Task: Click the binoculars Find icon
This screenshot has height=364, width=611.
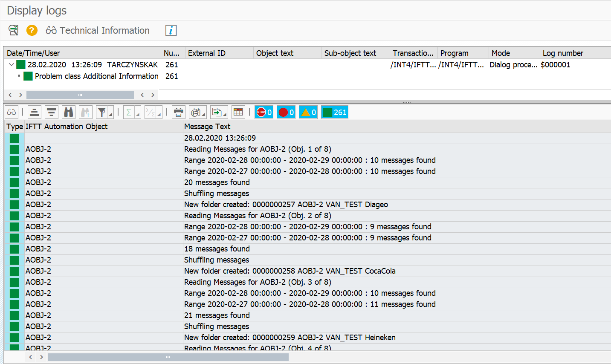Action: [68, 113]
